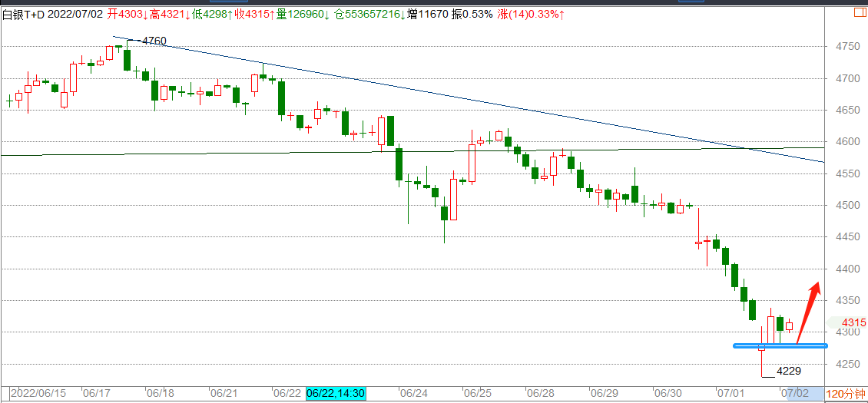This screenshot has width=868, height=403.
Task: Click the last red candlestick on 07/02
Action: tap(790, 326)
